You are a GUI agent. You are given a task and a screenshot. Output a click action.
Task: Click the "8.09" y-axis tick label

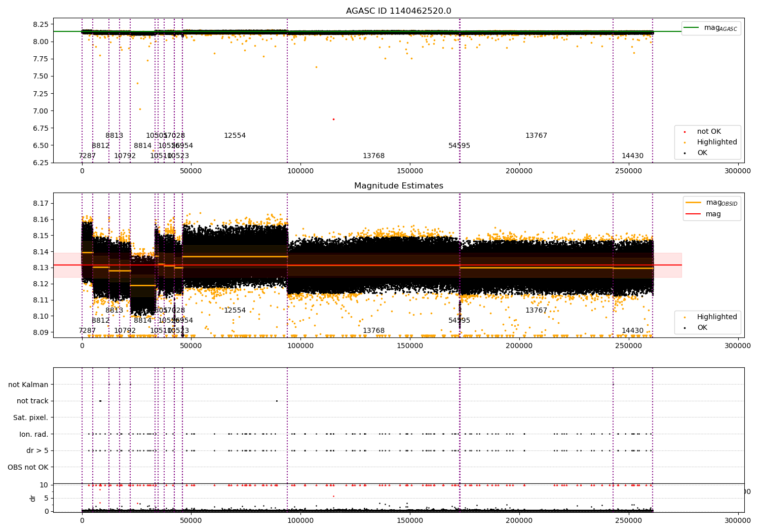[40, 332]
